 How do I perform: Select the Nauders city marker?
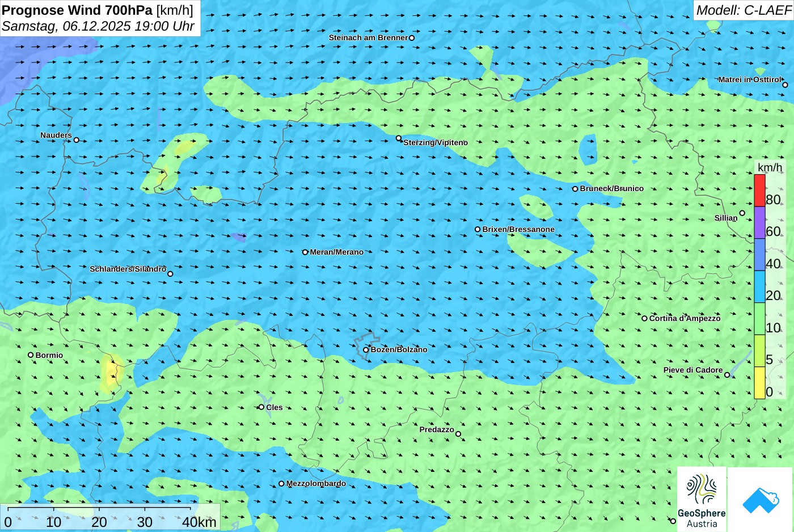(77, 140)
